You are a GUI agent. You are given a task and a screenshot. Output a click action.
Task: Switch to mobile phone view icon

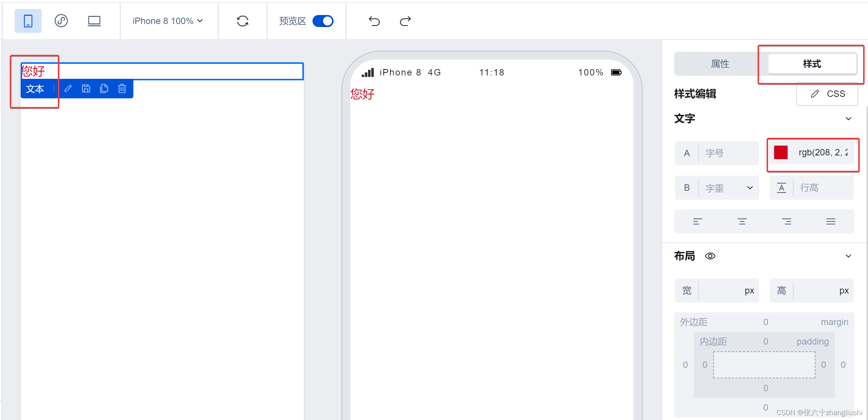[28, 21]
